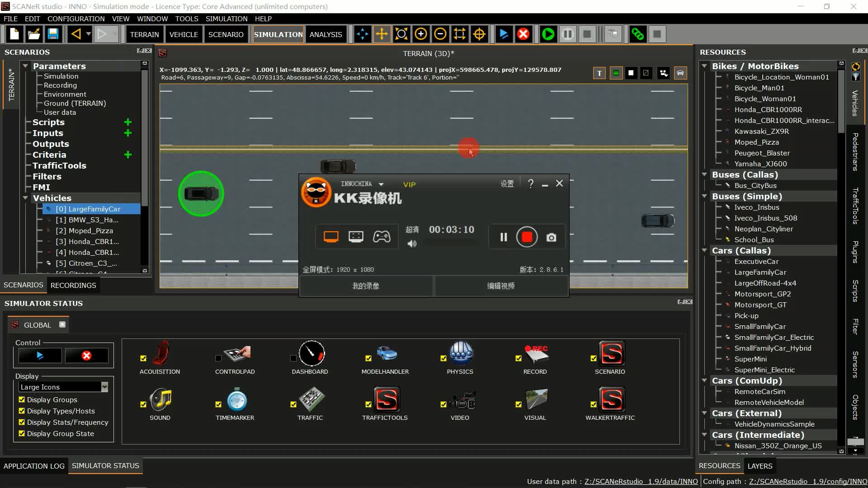Click the crosshair center view toolbar icon
The width and height of the screenshot is (868, 488).
479,34
